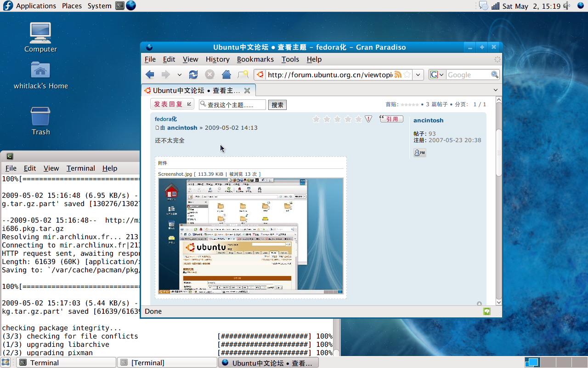Image resolution: width=588 pixels, height=368 pixels.
Task: Switch to the first workspace in switcher
Action: pos(531,362)
